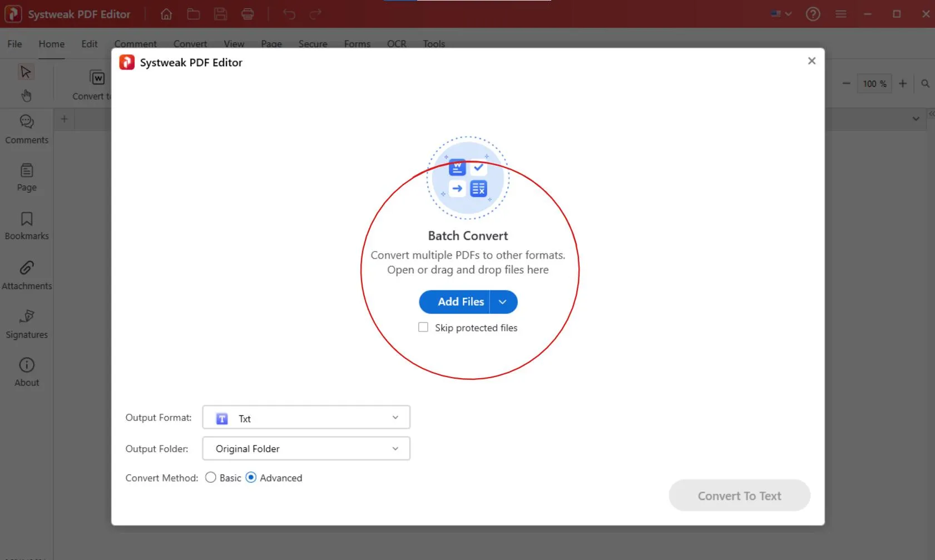Click the About info icon

27,365
